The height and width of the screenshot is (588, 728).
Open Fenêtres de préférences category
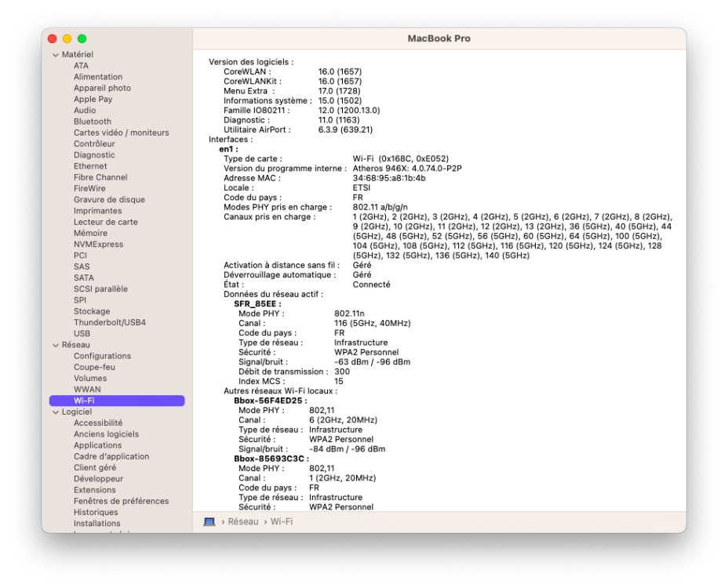click(x=121, y=501)
